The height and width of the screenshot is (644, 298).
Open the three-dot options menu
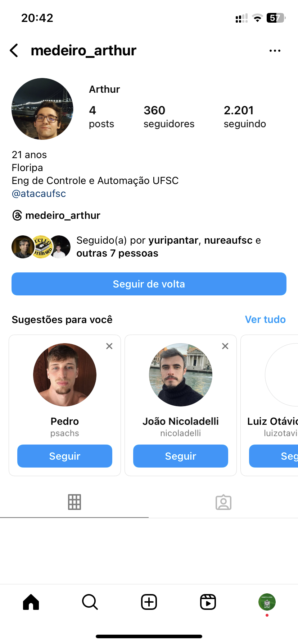(x=275, y=51)
